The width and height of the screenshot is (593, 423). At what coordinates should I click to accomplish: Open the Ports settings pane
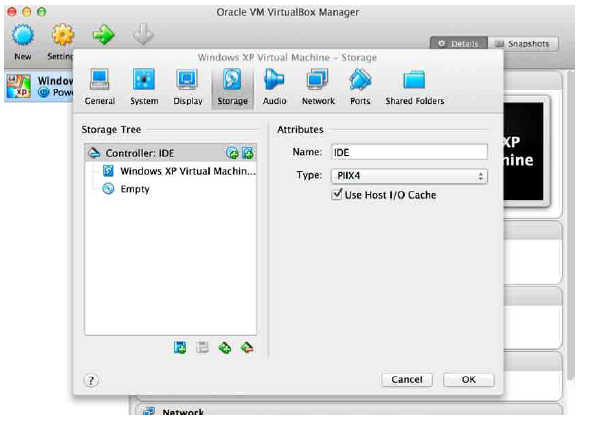[360, 87]
